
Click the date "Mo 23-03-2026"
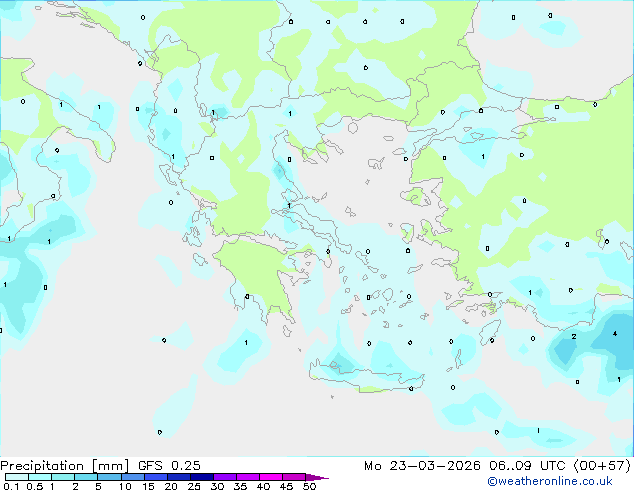pyautogui.click(x=422, y=466)
